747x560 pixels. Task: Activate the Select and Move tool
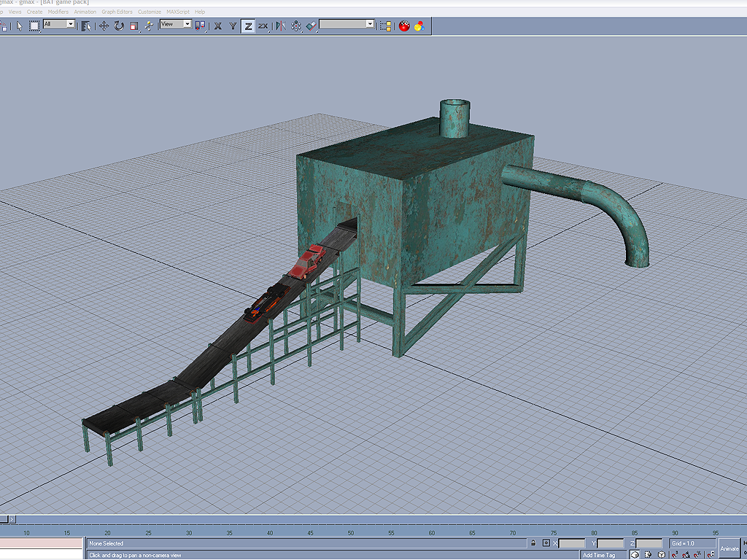click(x=104, y=26)
